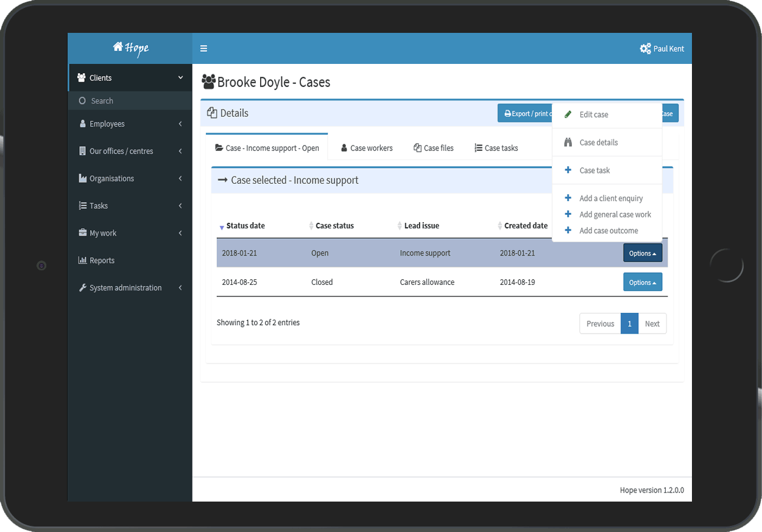Click the My work briefcase icon
Viewport: 762px width, 532px height.
tap(82, 233)
